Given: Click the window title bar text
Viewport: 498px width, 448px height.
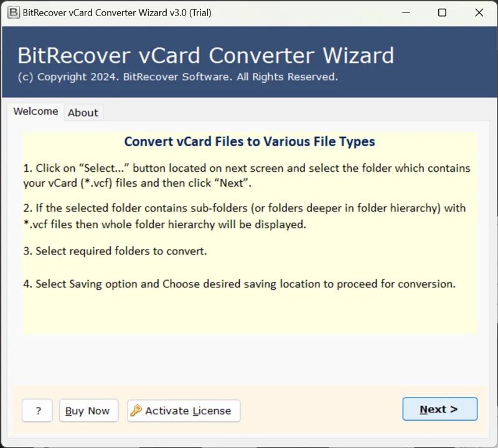Looking at the screenshot, I should pos(117,12).
